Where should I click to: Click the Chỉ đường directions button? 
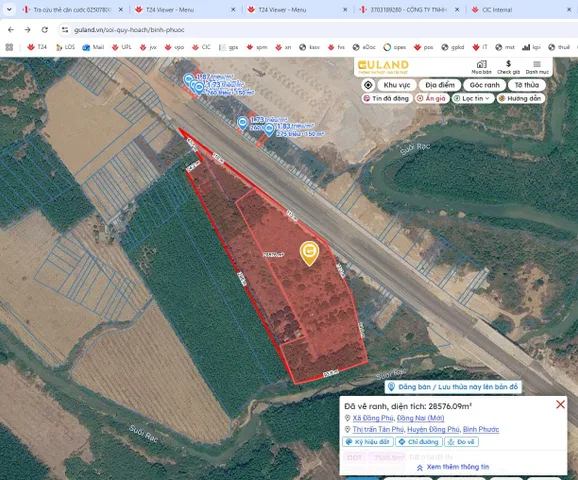click(x=419, y=442)
